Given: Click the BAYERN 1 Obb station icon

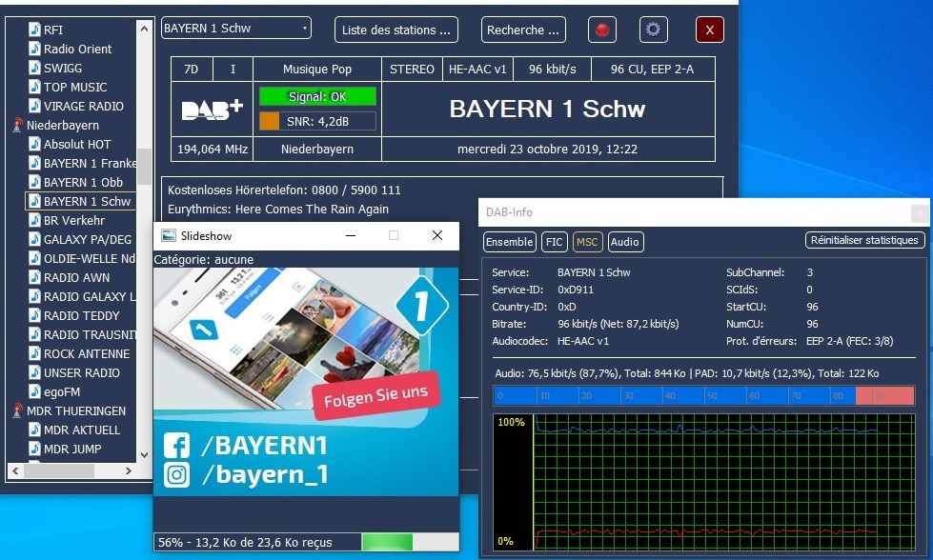Looking at the screenshot, I should pyautogui.click(x=34, y=182).
